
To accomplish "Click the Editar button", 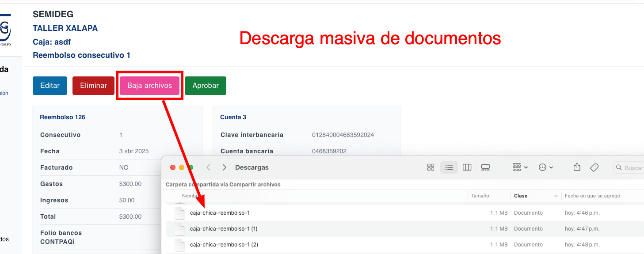I will 50,86.
